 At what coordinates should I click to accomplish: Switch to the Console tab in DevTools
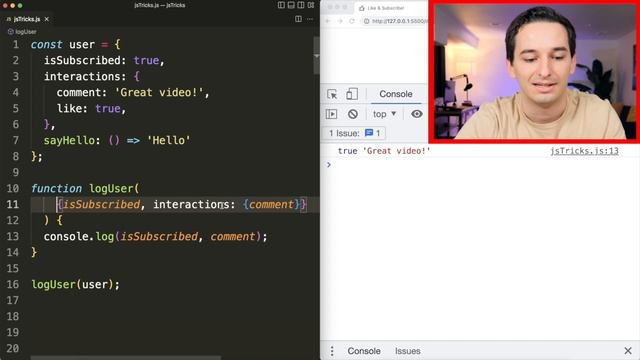[x=396, y=94]
